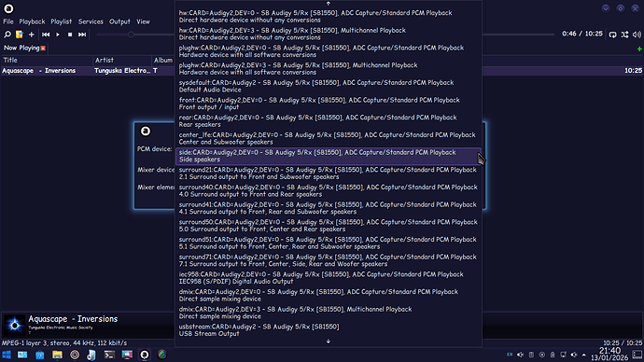Click the Audacious icon in taskbar
644x362 pixels.
(x=145, y=355)
